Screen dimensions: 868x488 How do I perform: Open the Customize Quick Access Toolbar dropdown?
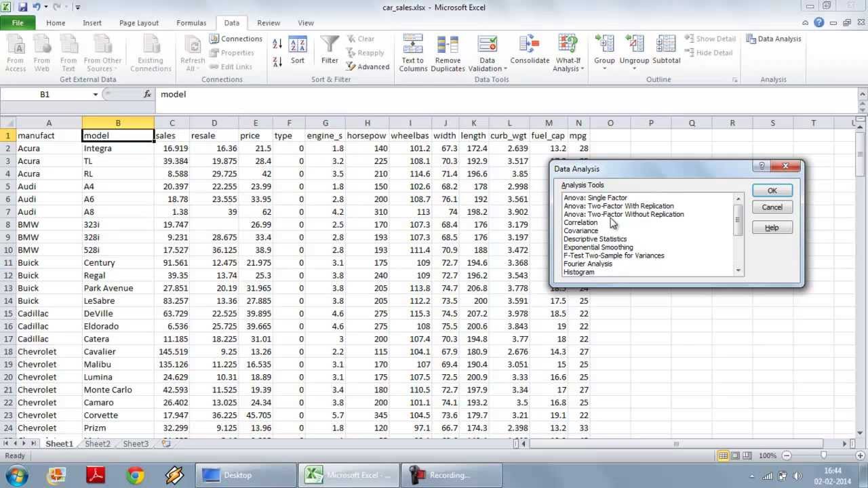(78, 7)
